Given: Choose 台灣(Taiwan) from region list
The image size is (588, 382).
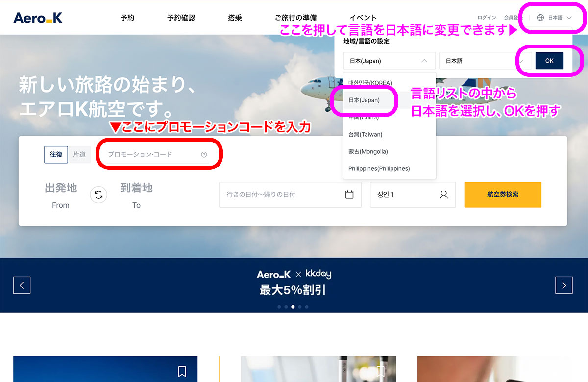Looking at the screenshot, I should 365,134.
